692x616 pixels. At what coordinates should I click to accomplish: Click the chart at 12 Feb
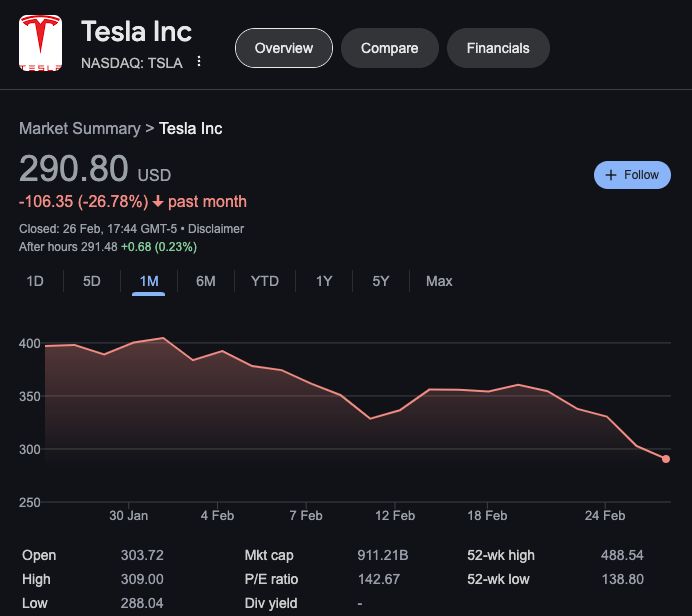pyautogui.click(x=396, y=410)
